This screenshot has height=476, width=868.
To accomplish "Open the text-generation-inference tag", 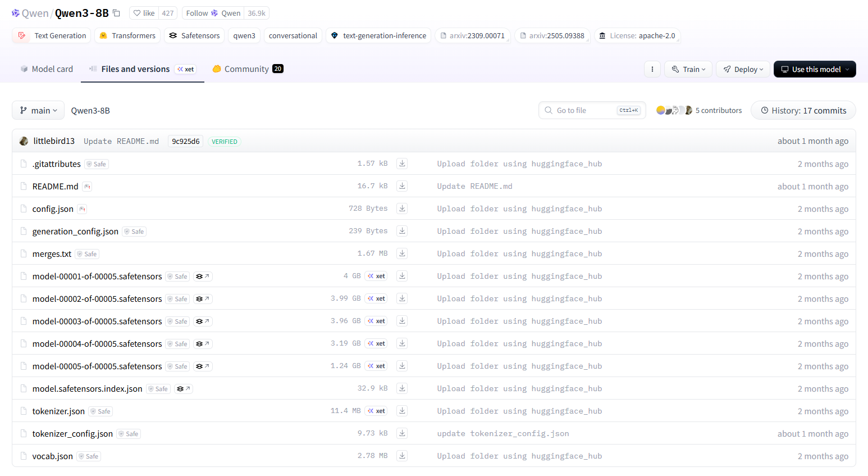I will 378,35.
